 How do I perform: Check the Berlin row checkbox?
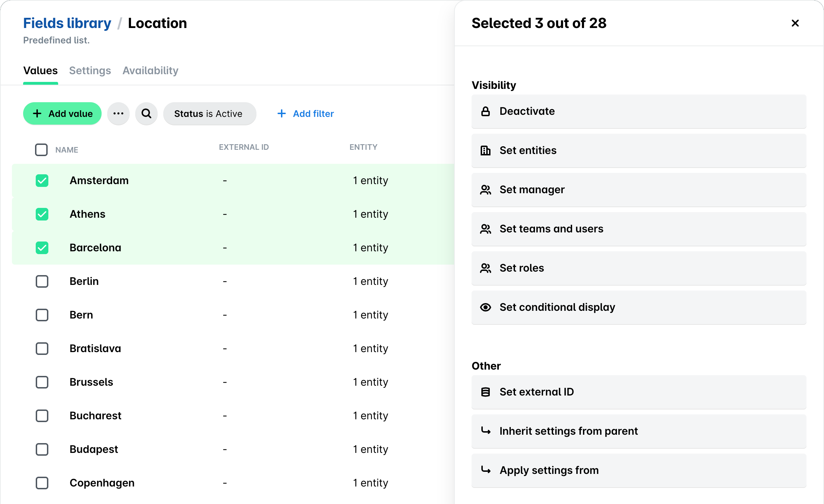click(42, 281)
